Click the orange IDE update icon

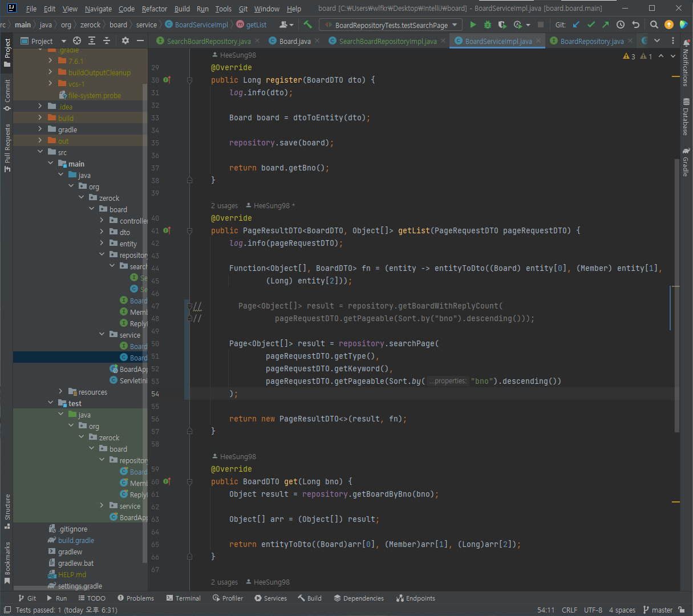(669, 25)
